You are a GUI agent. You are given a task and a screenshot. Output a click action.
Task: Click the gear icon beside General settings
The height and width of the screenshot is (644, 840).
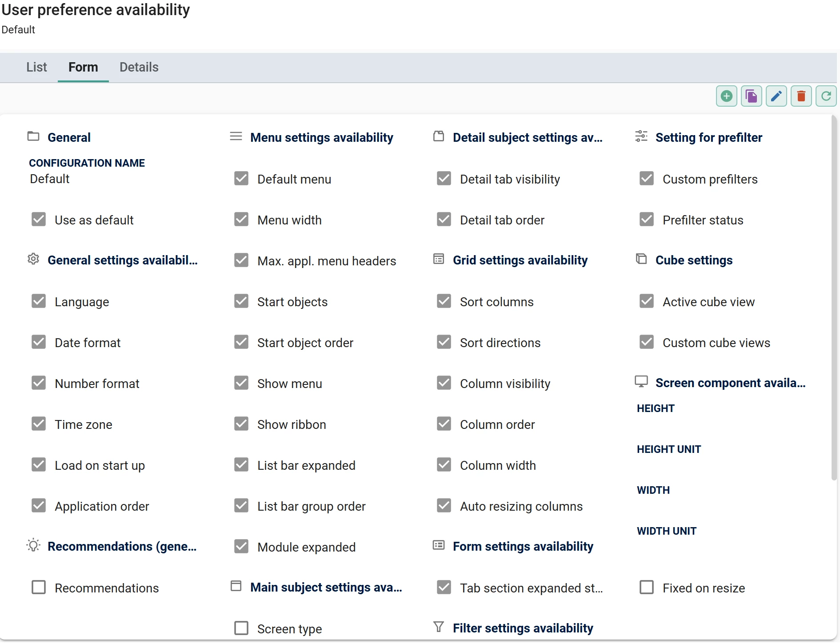pyautogui.click(x=33, y=259)
